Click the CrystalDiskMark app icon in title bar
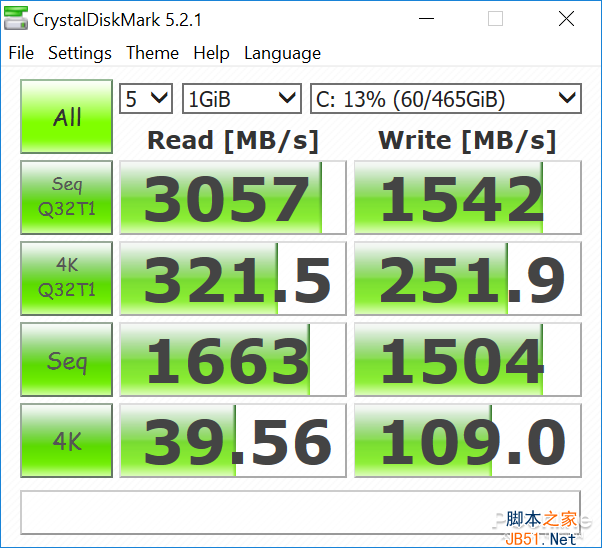 coord(16,18)
